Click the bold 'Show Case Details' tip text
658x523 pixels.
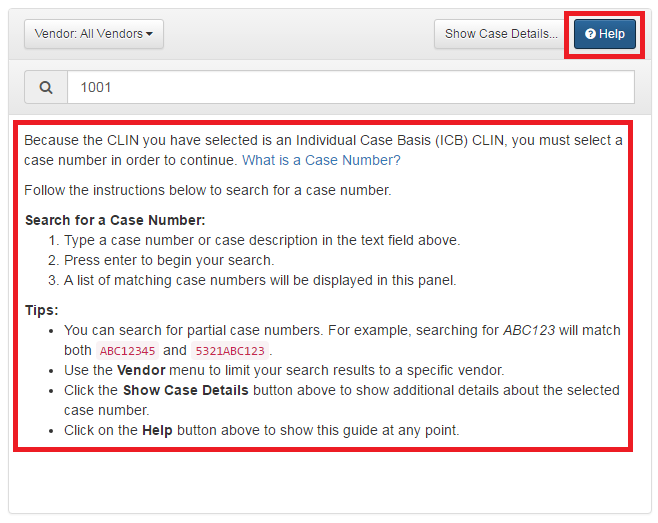click(x=185, y=390)
